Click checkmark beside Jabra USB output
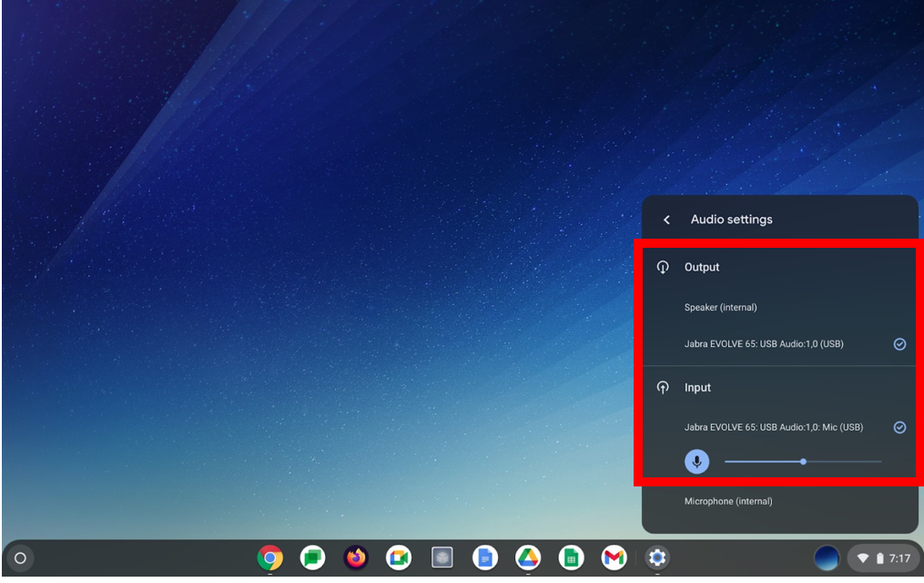Image resolution: width=924 pixels, height=583 pixels. 899,344
